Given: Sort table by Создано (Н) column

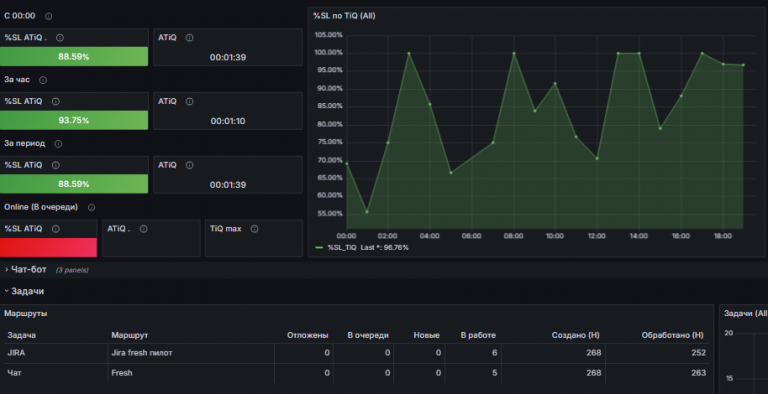Looking at the screenshot, I should coord(575,335).
